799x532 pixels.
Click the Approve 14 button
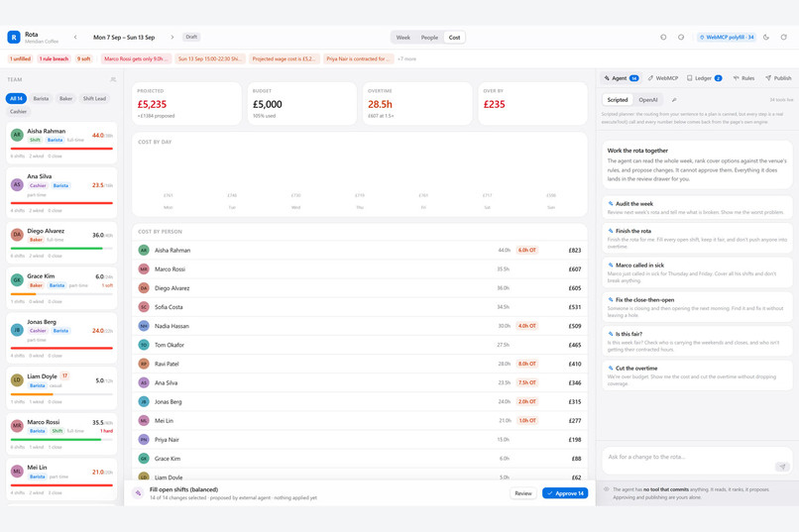pos(565,493)
